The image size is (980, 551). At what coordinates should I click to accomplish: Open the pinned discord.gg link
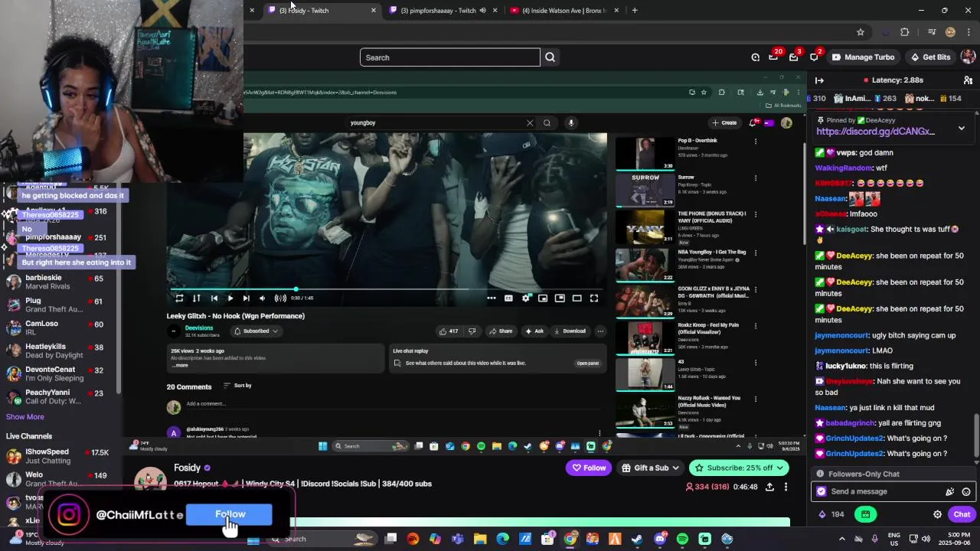pos(875,132)
